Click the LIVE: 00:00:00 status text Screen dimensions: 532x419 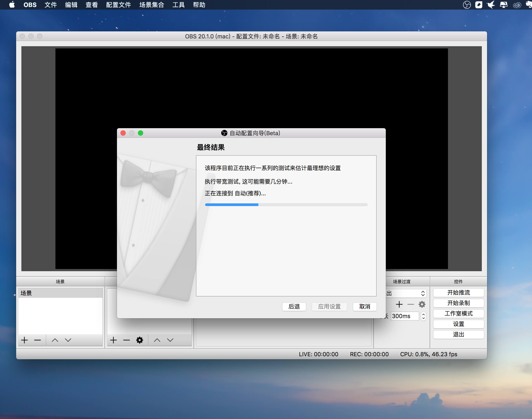pyautogui.click(x=318, y=354)
